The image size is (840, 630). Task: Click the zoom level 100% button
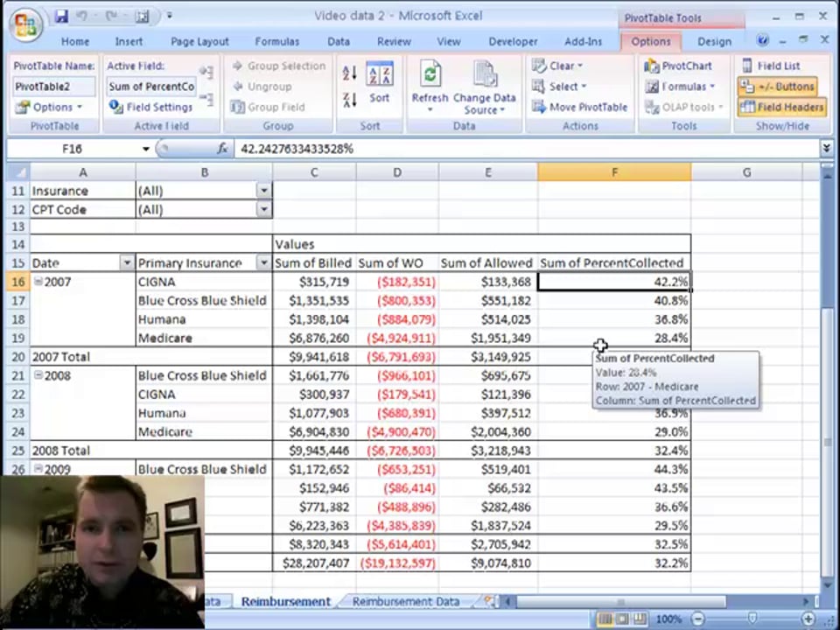[668, 619]
